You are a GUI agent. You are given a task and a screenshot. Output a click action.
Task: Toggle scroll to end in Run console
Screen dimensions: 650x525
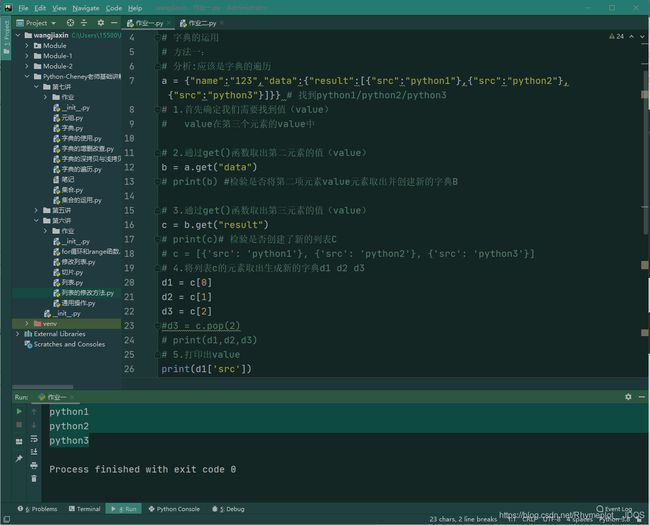(34, 452)
